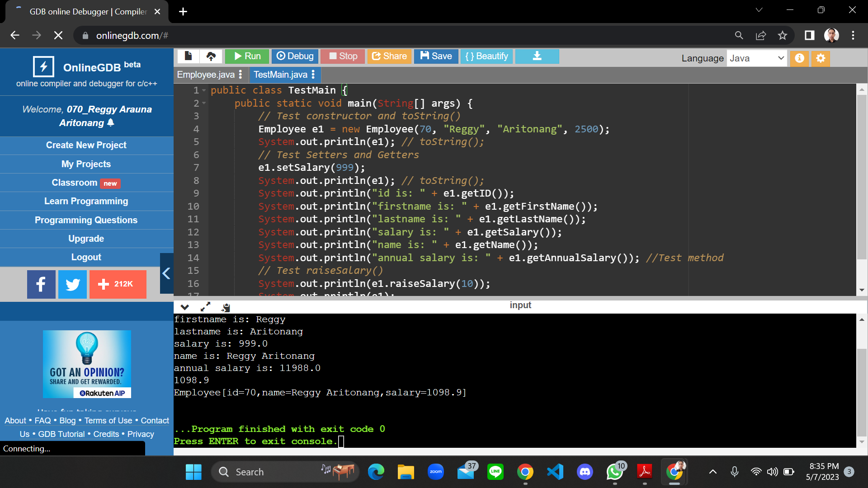Share the project on Facebook
This screenshot has width=868, height=488.
point(41,284)
